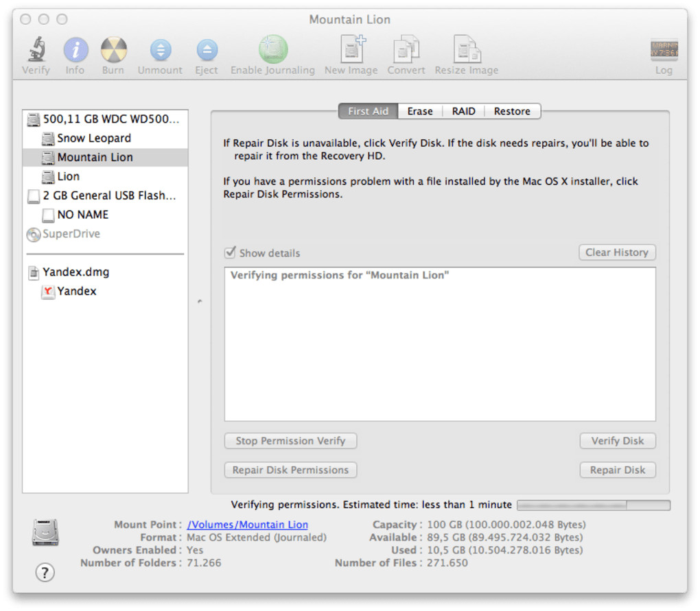
Task: Click the Capacity value 100 GB
Action: tap(506, 525)
